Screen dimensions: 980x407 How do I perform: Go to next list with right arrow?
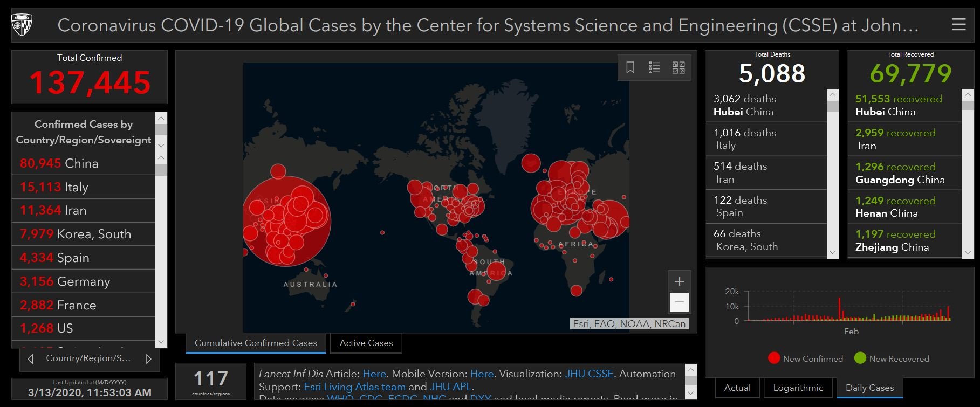click(x=148, y=358)
